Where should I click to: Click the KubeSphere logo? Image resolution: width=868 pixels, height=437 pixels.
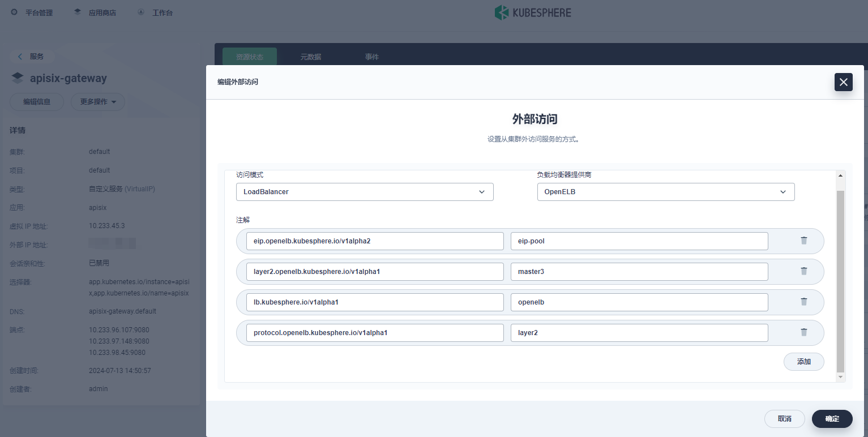click(533, 12)
